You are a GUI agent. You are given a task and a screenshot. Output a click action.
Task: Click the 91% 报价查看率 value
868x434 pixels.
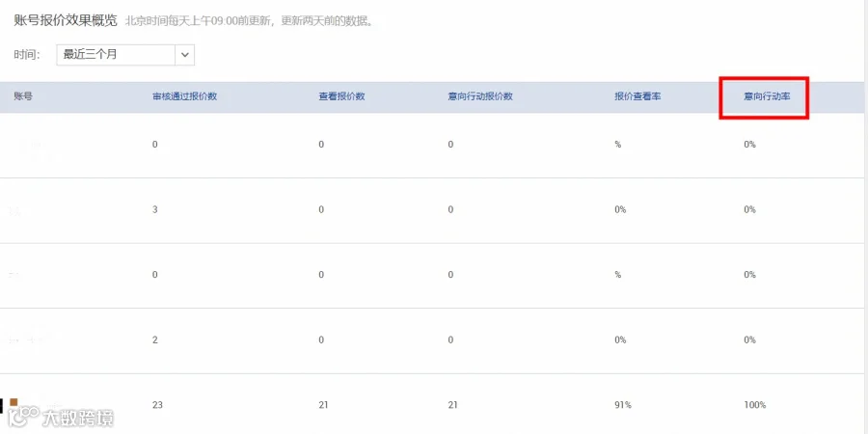[623, 405]
